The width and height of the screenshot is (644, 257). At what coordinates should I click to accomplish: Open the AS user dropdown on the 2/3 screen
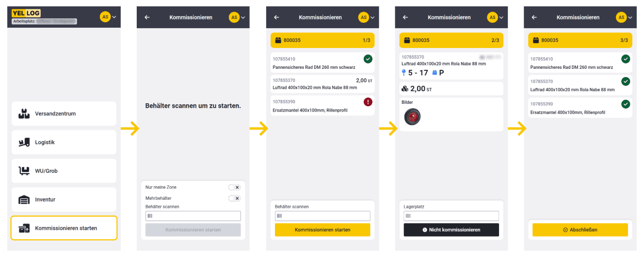click(x=496, y=17)
